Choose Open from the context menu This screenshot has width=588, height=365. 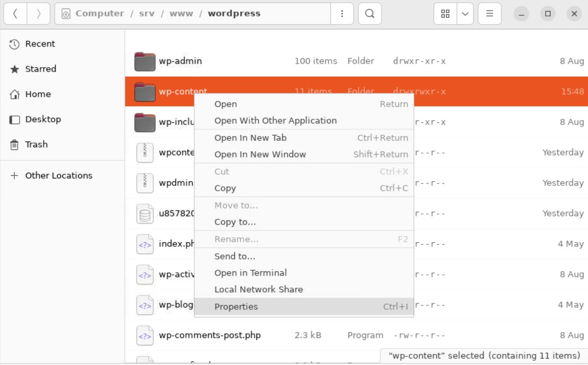coord(304,104)
